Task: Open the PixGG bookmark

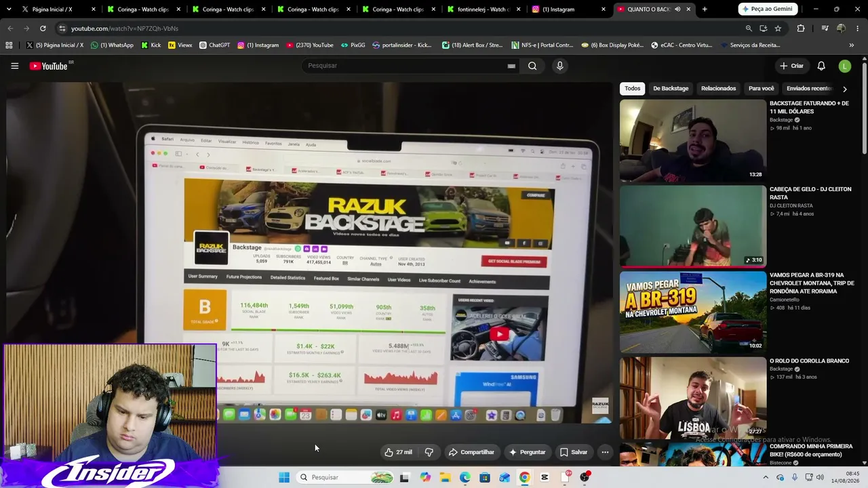Action: tap(353, 45)
